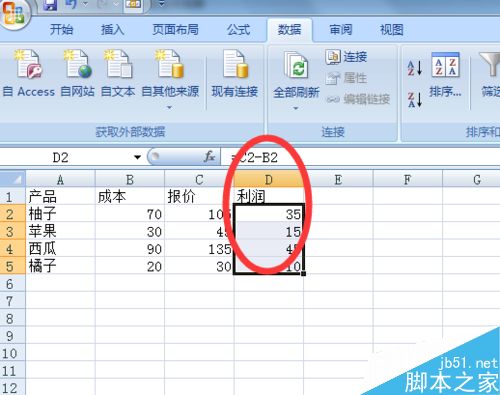The height and width of the screenshot is (395, 500).
Task: Click cell containing 产品
Action: 60,197
